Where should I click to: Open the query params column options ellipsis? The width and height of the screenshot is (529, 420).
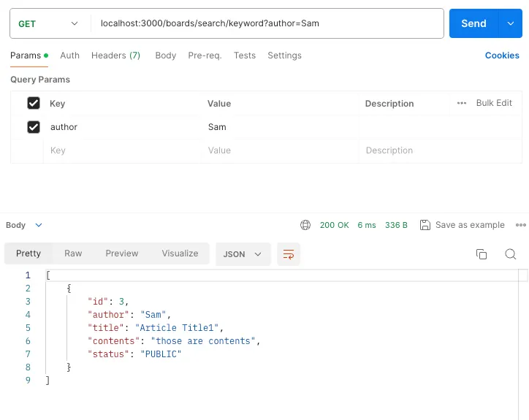[462, 103]
